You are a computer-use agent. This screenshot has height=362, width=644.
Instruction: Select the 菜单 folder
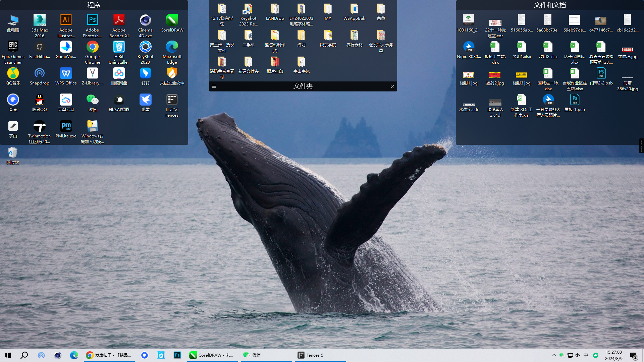point(381,12)
